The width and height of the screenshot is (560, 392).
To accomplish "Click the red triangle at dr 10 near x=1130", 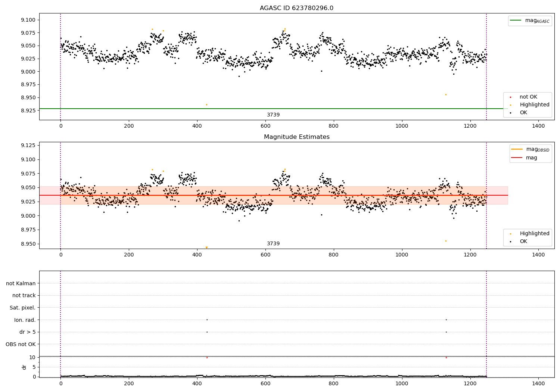I will 446,357.
